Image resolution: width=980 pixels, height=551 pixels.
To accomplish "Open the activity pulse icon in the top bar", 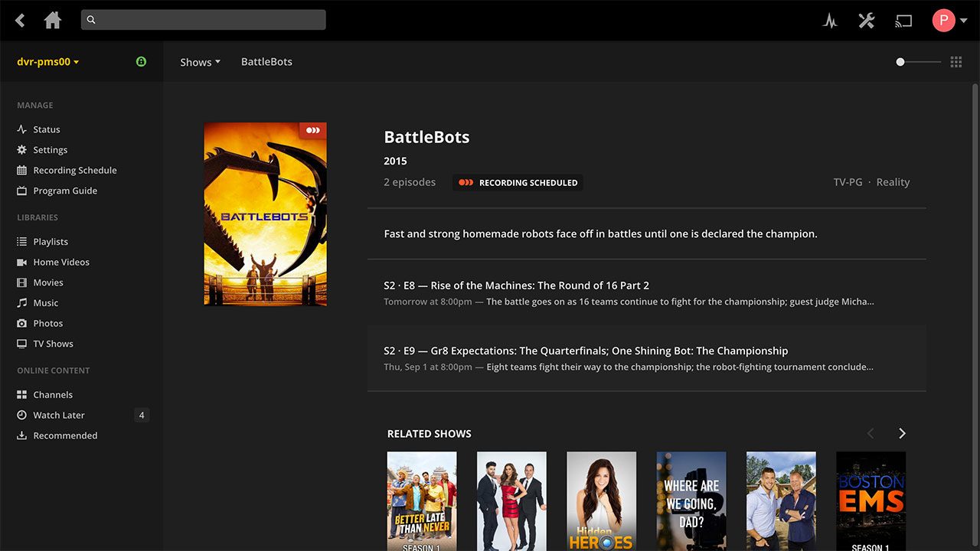I will click(x=830, y=21).
